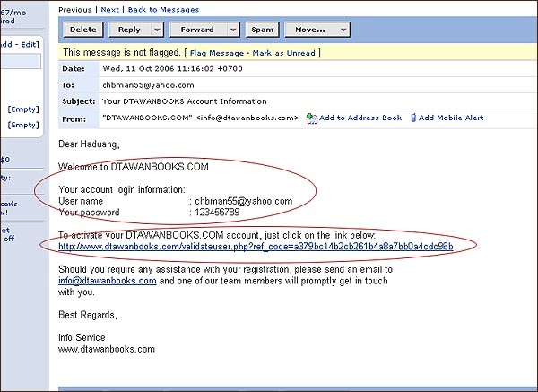Mark message as Spam
Screen dimensions: 538x392
tap(263, 30)
